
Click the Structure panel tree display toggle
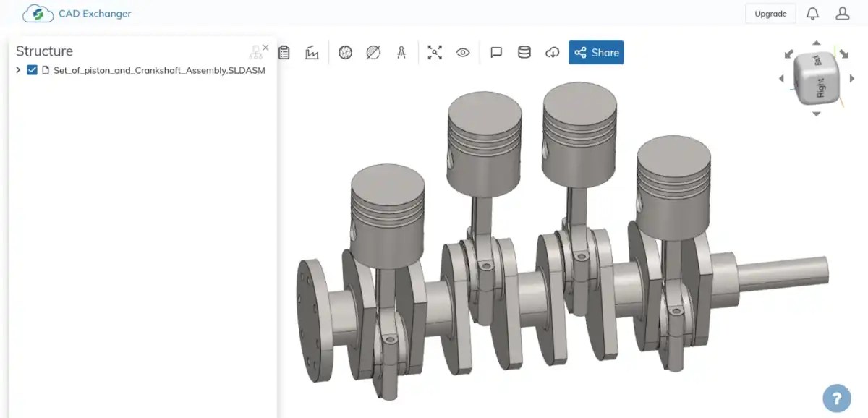[255, 51]
